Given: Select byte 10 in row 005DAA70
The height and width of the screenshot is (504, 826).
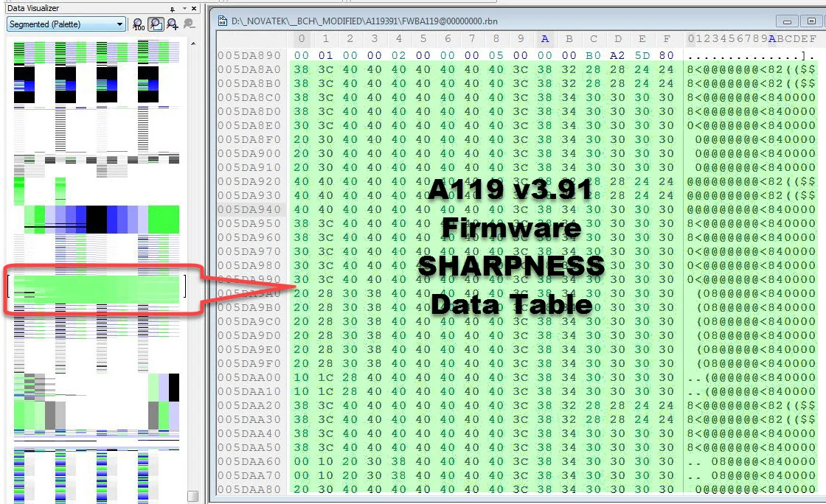Looking at the screenshot, I should click(x=325, y=475).
